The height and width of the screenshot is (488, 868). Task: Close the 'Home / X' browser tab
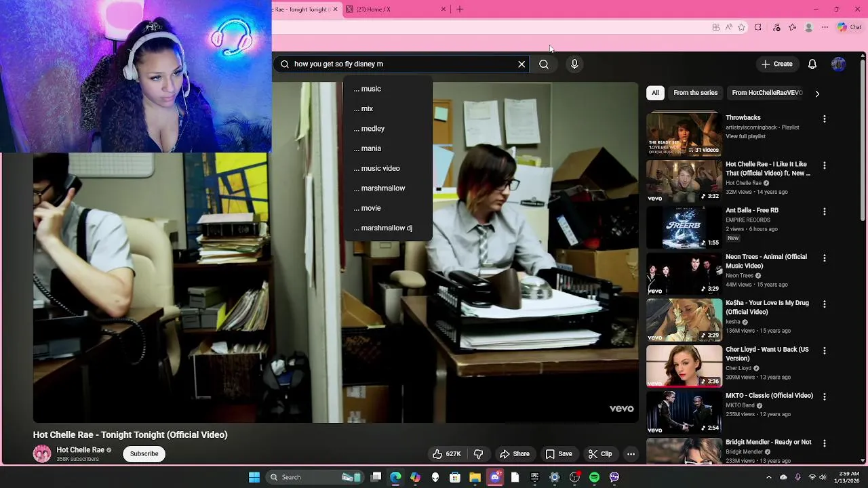pos(443,9)
